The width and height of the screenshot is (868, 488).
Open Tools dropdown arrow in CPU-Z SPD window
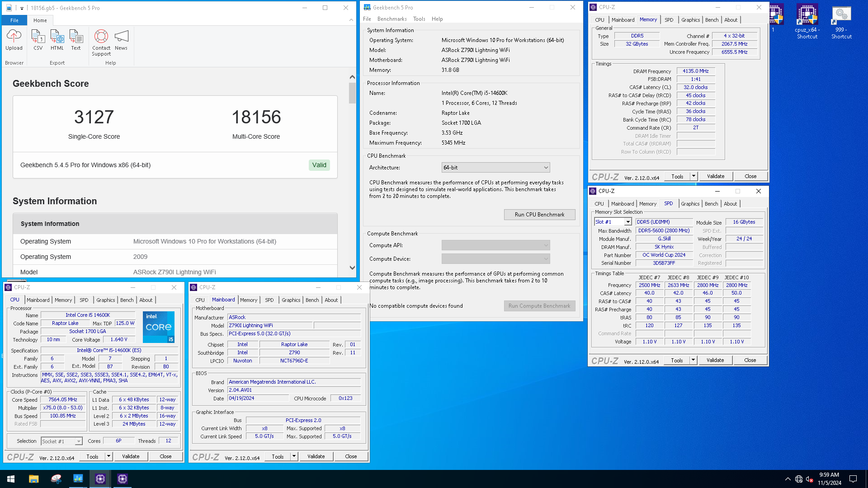click(693, 360)
